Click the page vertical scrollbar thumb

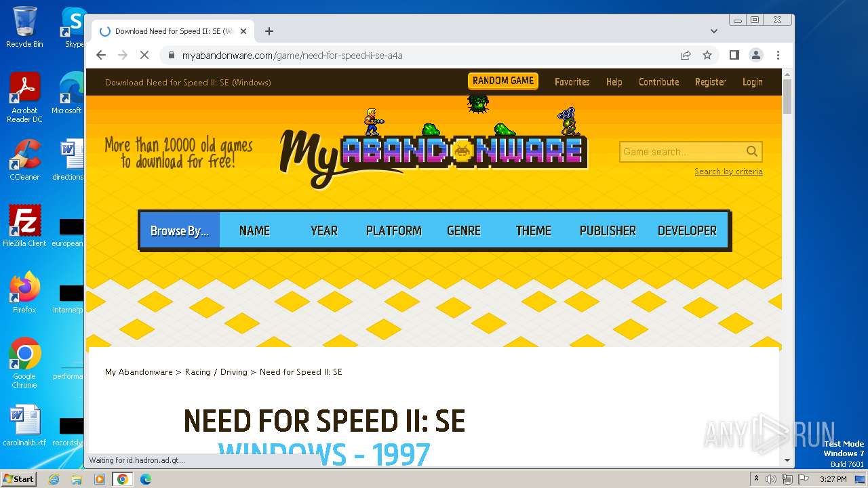pos(787,96)
